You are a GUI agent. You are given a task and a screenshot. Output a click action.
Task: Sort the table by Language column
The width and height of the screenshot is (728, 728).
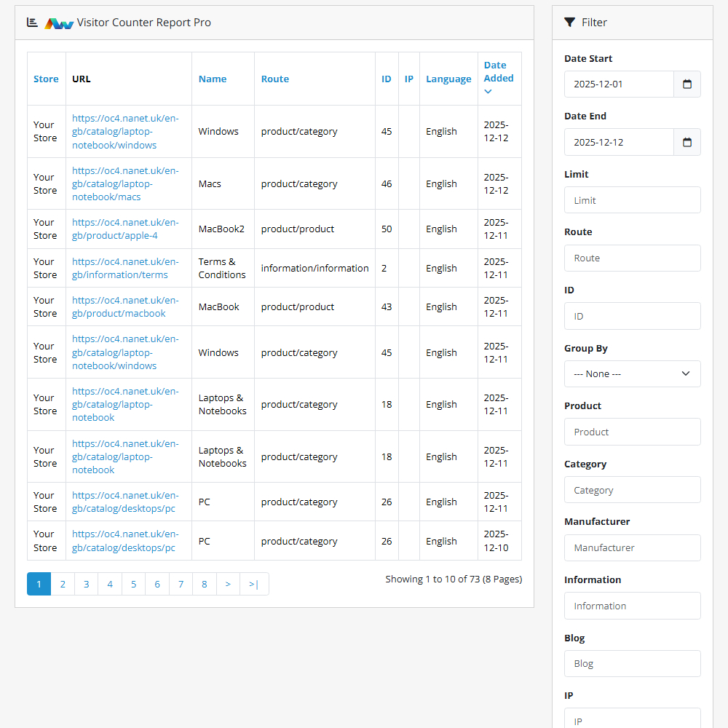click(x=448, y=79)
